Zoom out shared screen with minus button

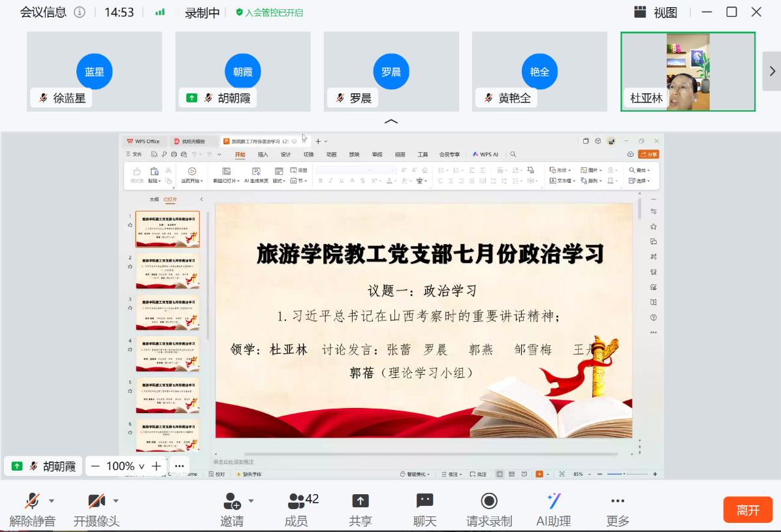(95, 466)
